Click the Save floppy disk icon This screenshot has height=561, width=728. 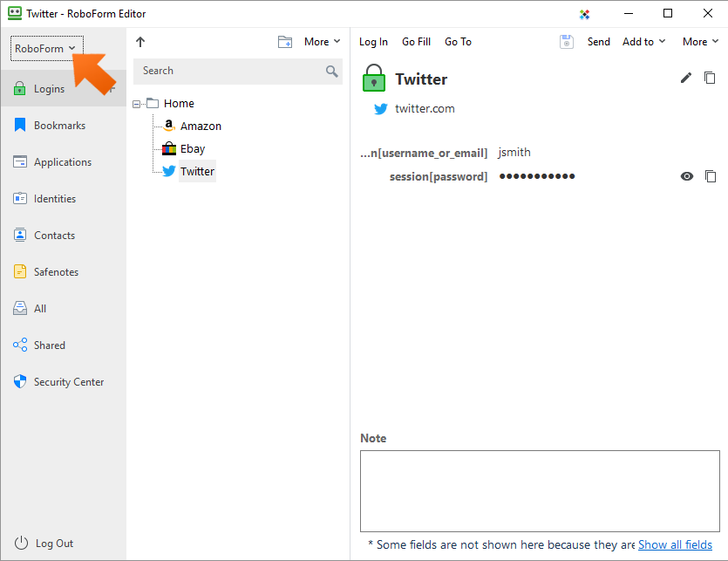pyautogui.click(x=567, y=42)
